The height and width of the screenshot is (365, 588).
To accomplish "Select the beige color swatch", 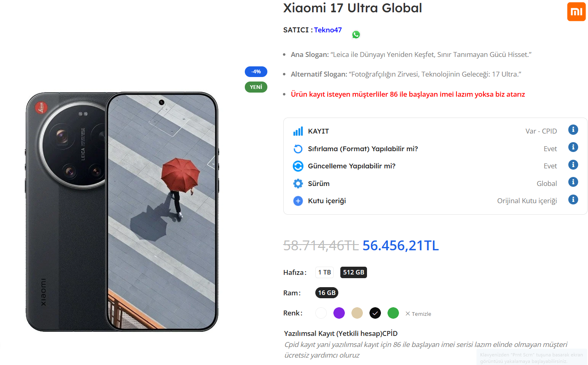I will [x=357, y=313].
